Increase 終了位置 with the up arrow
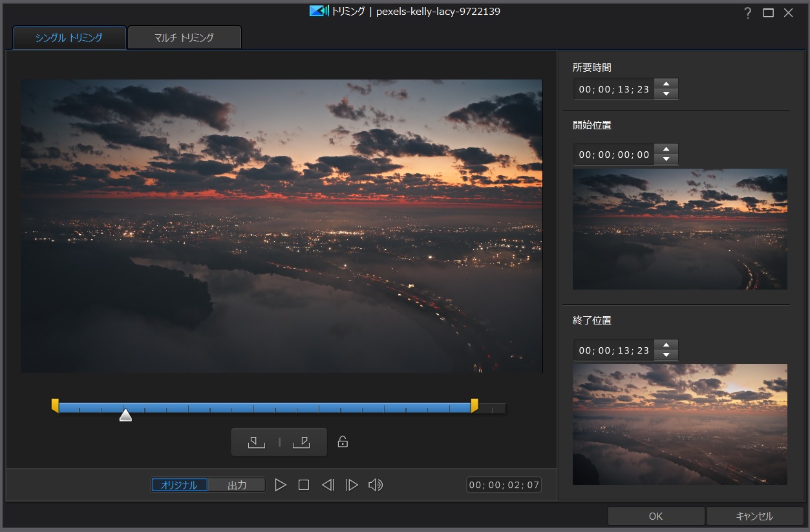The width and height of the screenshot is (810, 532). click(x=666, y=345)
